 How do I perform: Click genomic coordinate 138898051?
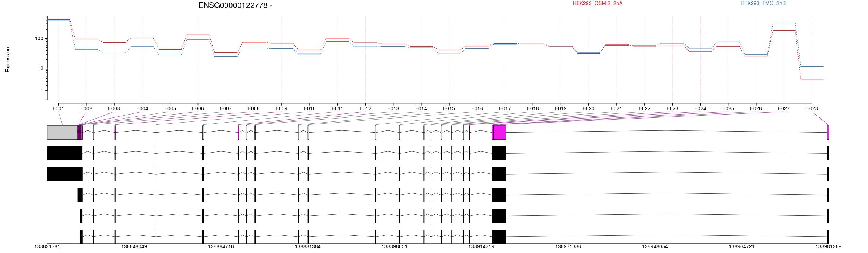point(395,246)
